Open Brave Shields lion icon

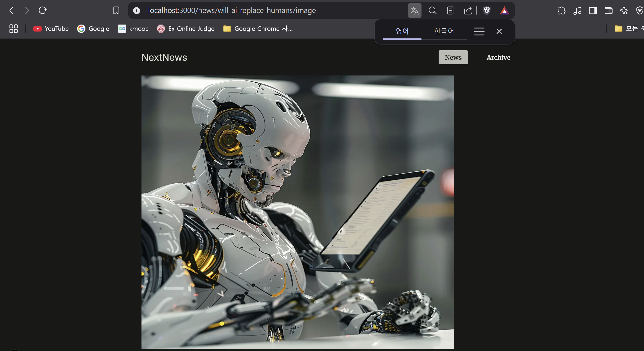coord(487,10)
